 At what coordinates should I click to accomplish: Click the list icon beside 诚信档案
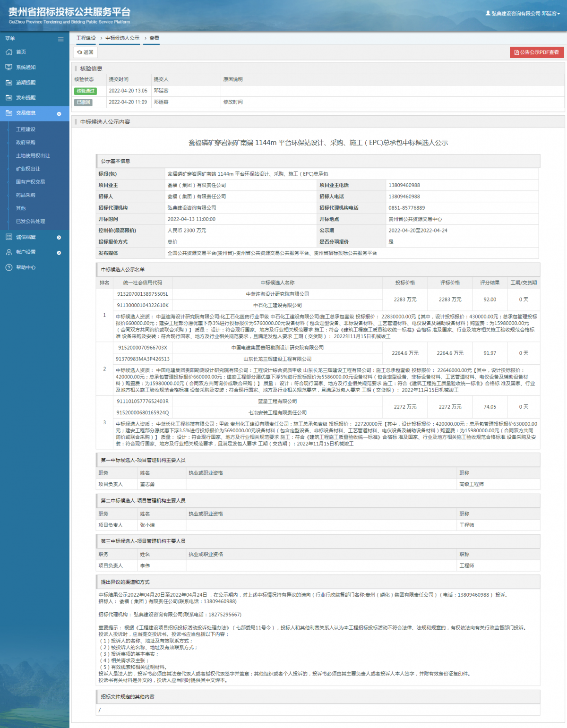click(9, 237)
